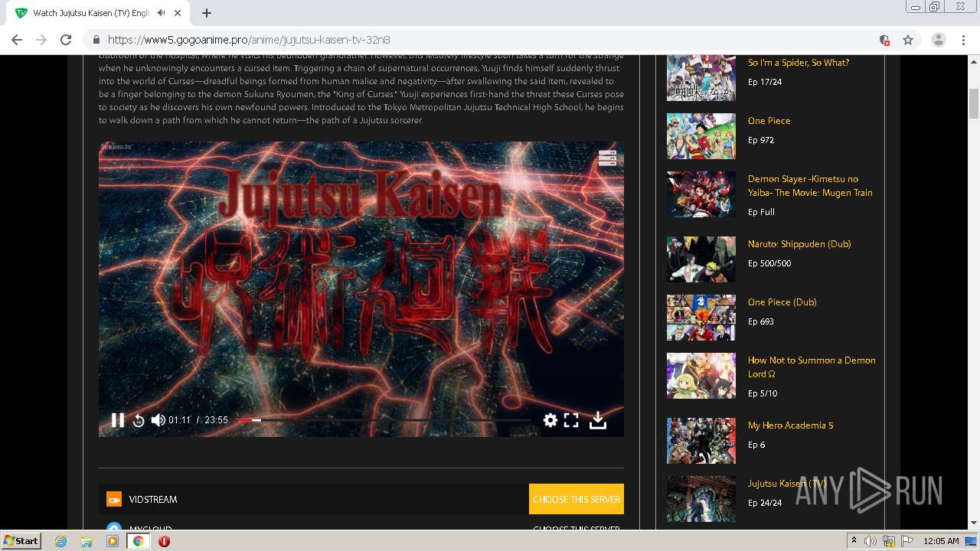
Task: View site security lock info
Action: pos(96,40)
